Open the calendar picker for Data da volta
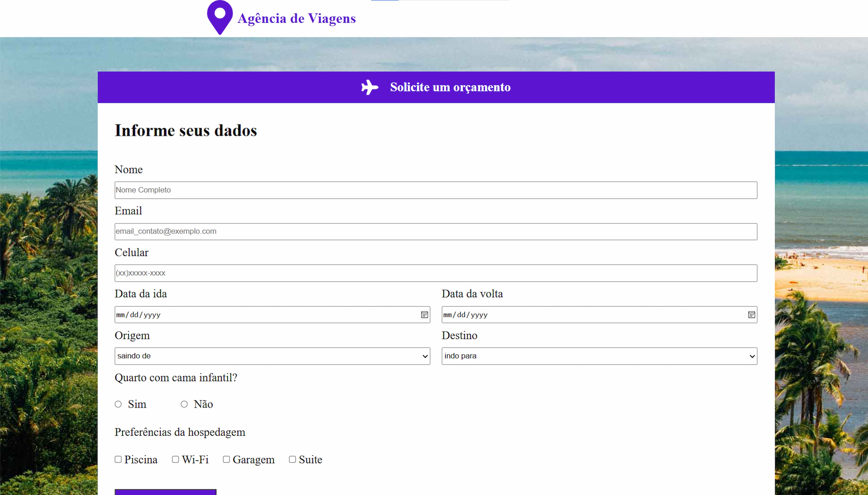868x495 pixels. 751,314
